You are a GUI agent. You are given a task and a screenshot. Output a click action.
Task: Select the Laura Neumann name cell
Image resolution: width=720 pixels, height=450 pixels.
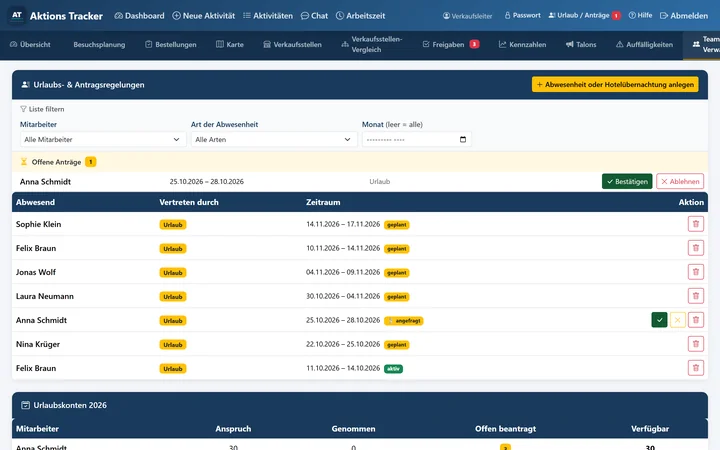(45, 296)
